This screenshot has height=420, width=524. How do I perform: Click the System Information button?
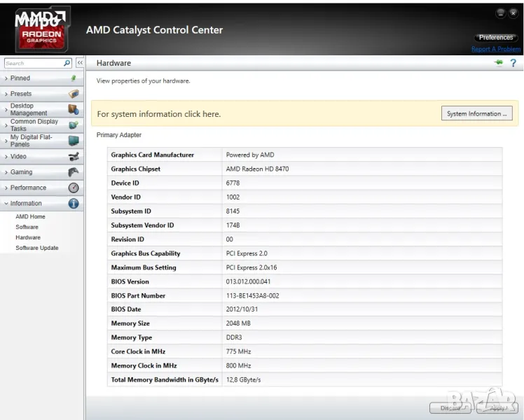(x=477, y=114)
